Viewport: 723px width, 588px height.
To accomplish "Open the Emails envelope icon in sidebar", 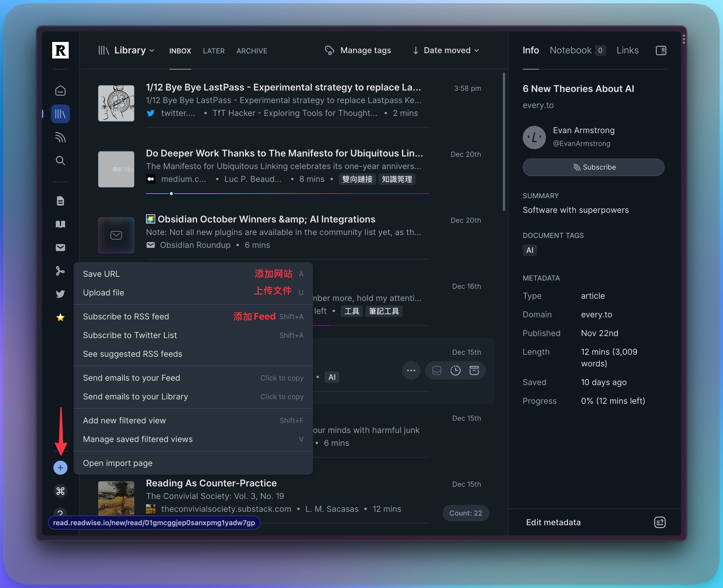I will pos(60,248).
